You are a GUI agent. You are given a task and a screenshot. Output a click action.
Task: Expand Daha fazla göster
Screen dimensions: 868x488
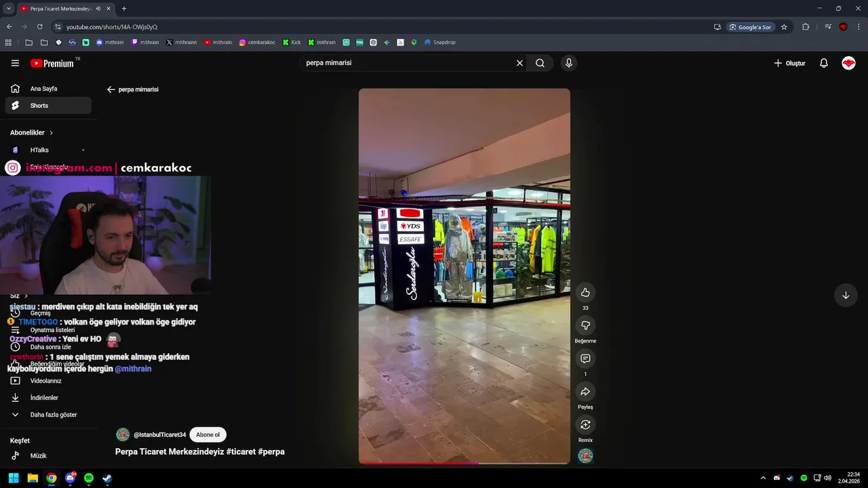[48, 415]
